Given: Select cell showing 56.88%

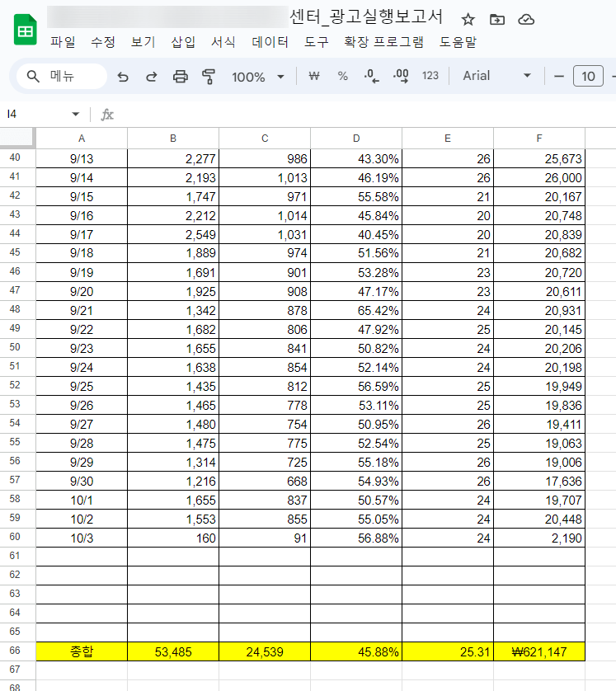Looking at the screenshot, I should tap(356, 538).
